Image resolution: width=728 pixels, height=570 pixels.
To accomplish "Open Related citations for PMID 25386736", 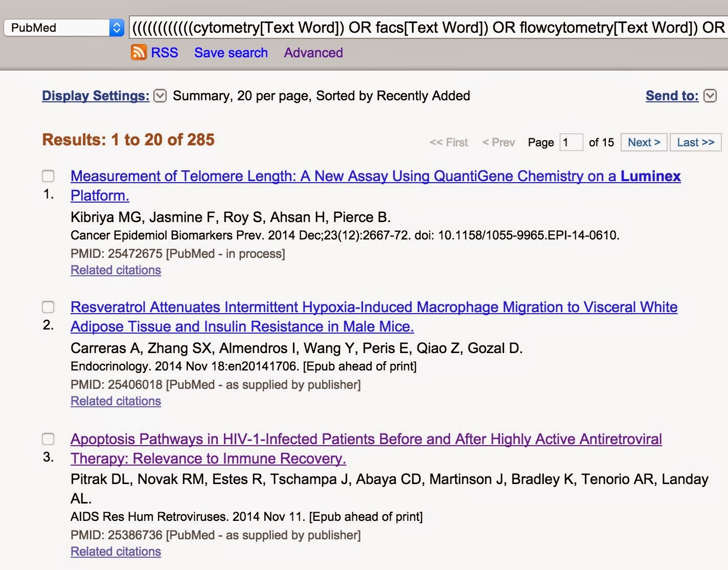I will 116,552.
